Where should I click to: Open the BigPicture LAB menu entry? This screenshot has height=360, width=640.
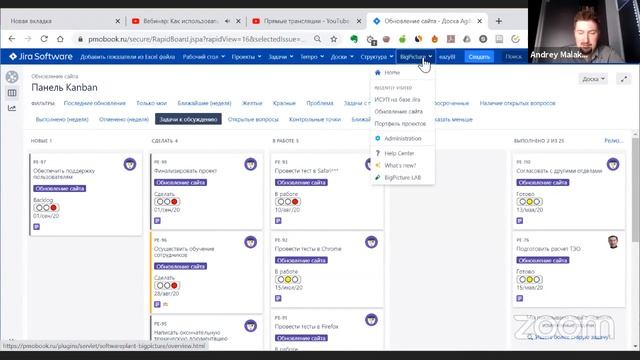[x=402, y=178]
